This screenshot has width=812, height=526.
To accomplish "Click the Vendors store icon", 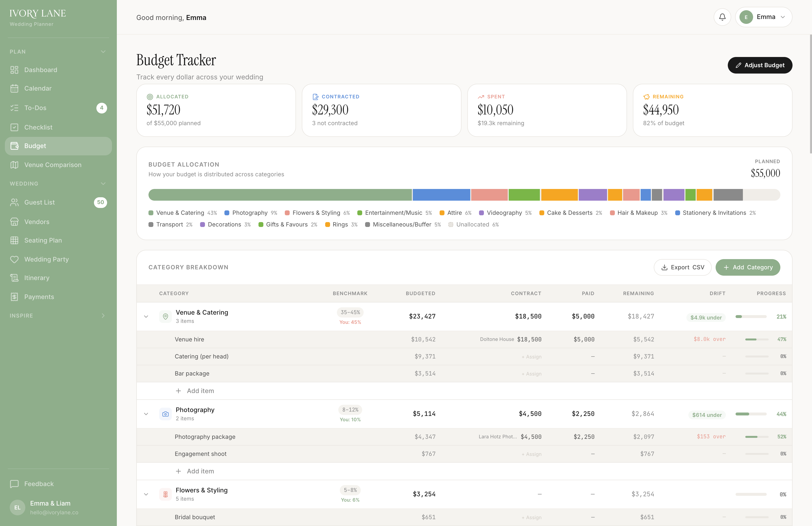I will click(x=14, y=222).
